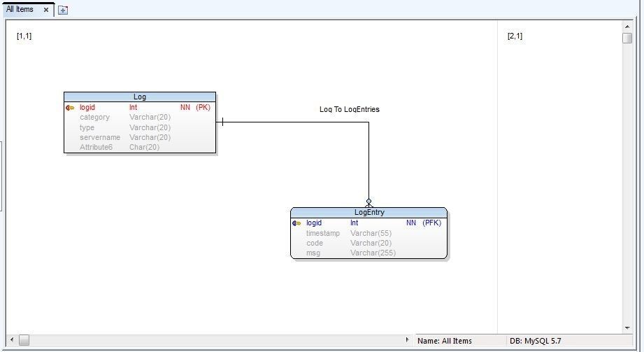Click the (PFK) marker in LogEntry table
This screenshot has width=644, height=352.
click(x=431, y=223)
